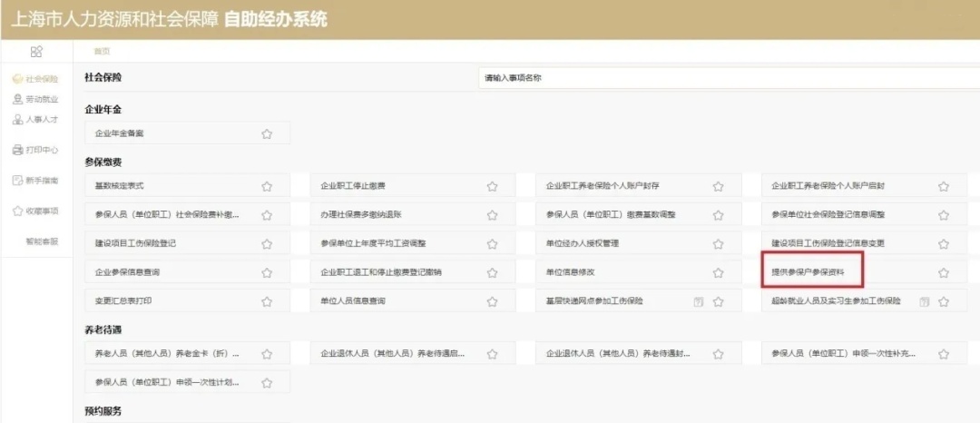Click help icon beside 超龄就业人员及实习生参加工伤保险

pyautogui.click(x=924, y=301)
